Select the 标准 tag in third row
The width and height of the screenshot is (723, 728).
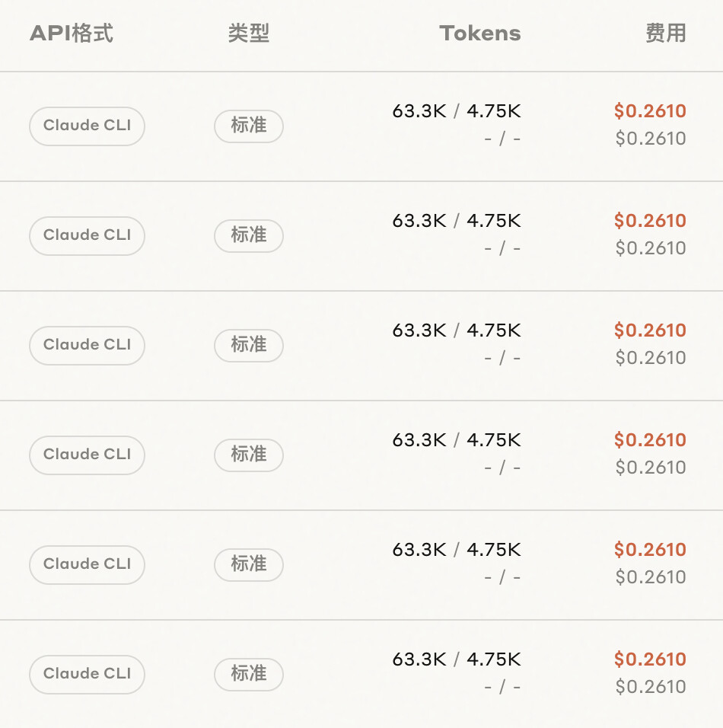[x=249, y=345]
